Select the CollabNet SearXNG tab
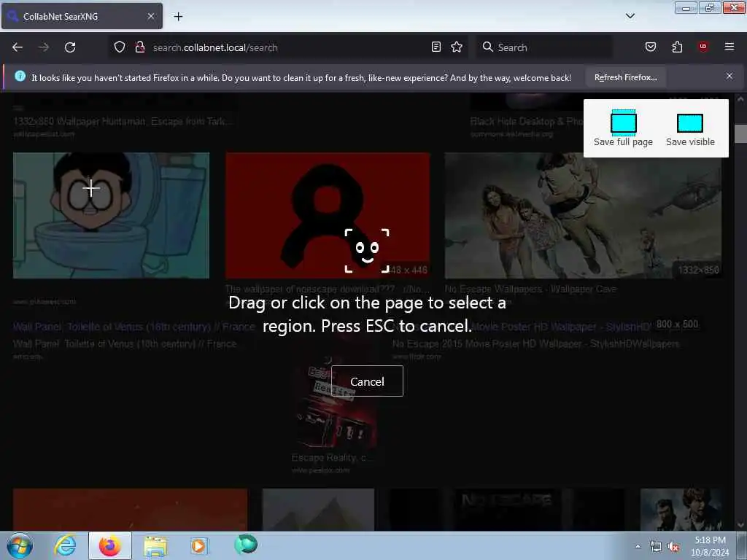The width and height of the screenshot is (747, 560). pyautogui.click(x=82, y=16)
